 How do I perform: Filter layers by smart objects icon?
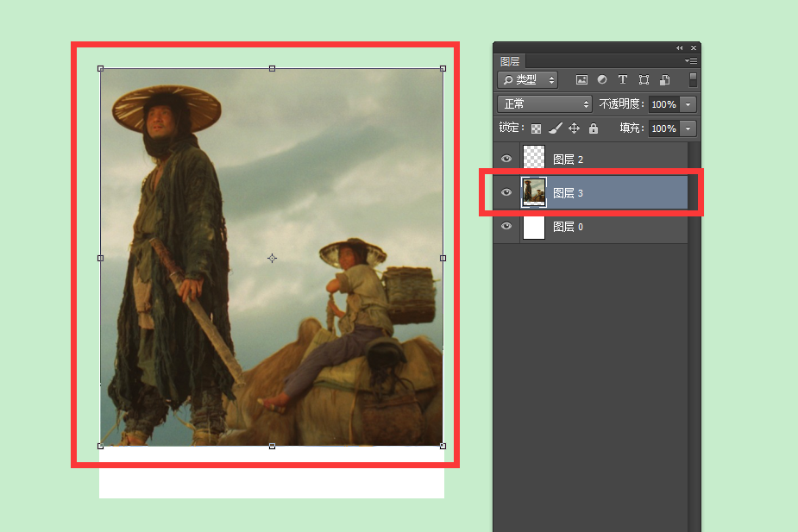click(x=664, y=80)
